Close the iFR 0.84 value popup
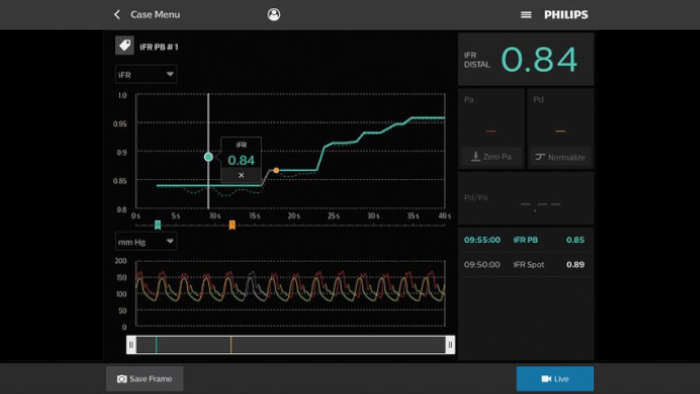Screen dimensions: 700x394 [241, 175]
